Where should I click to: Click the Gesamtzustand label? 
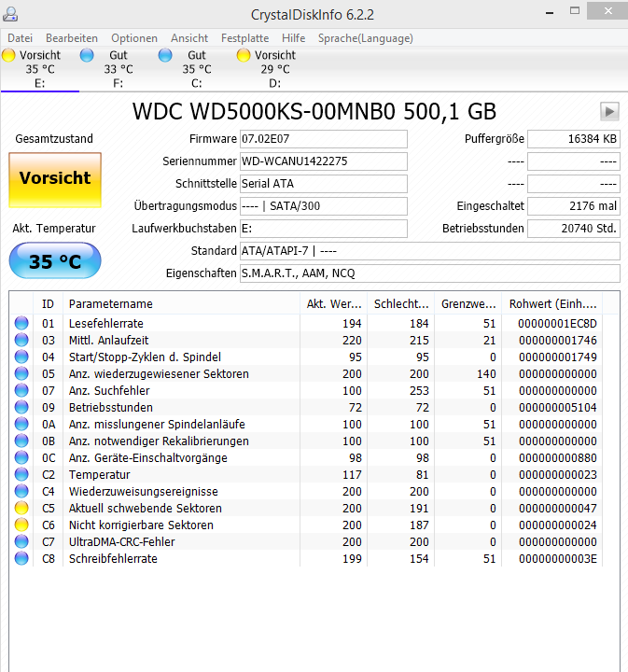coord(54,139)
